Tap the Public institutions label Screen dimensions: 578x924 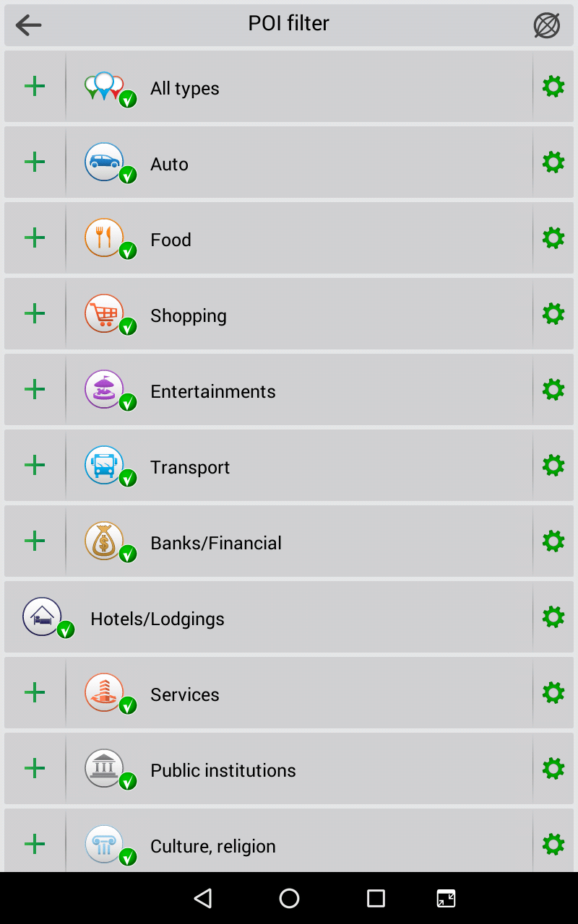tap(223, 770)
